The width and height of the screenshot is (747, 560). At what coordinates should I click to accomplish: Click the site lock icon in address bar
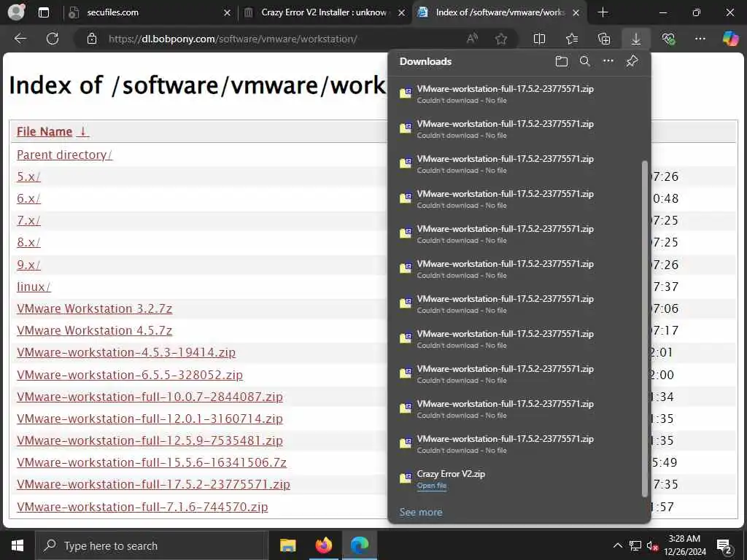click(92, 39)
